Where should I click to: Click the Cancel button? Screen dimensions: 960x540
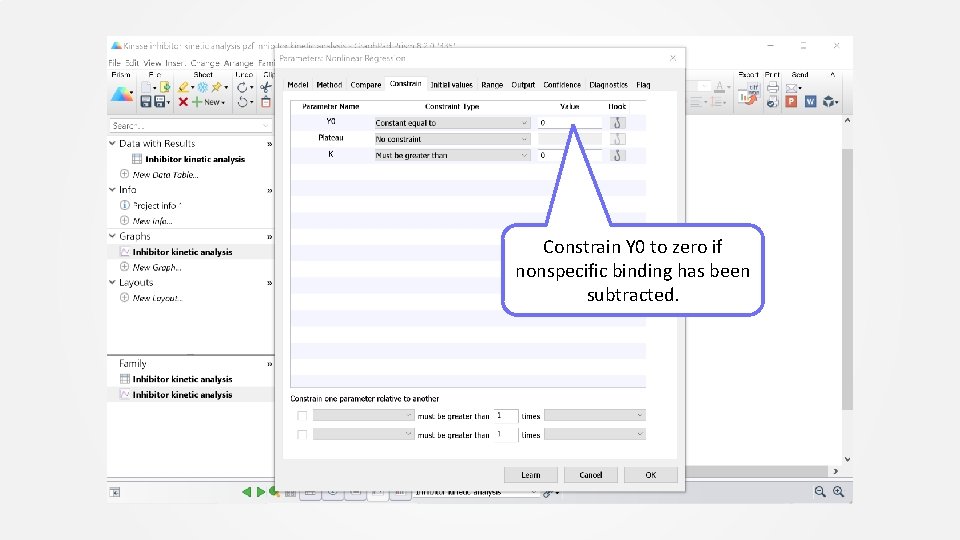(591, 475)
